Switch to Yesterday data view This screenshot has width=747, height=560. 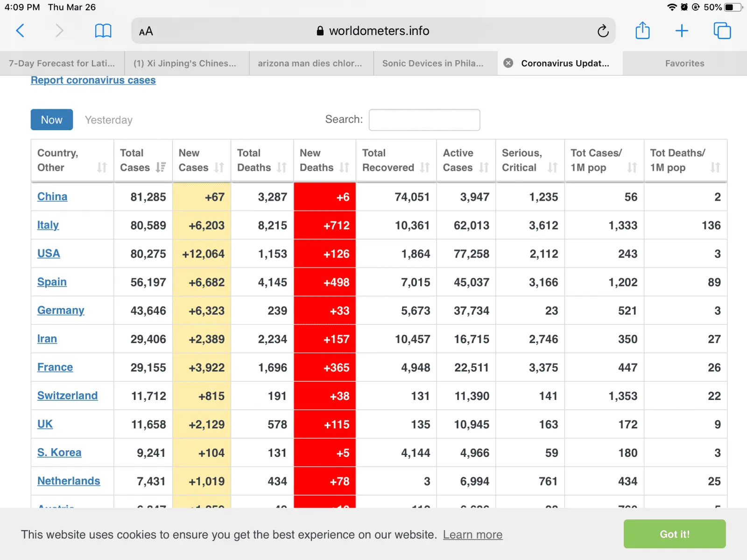[x=109, y=120]
